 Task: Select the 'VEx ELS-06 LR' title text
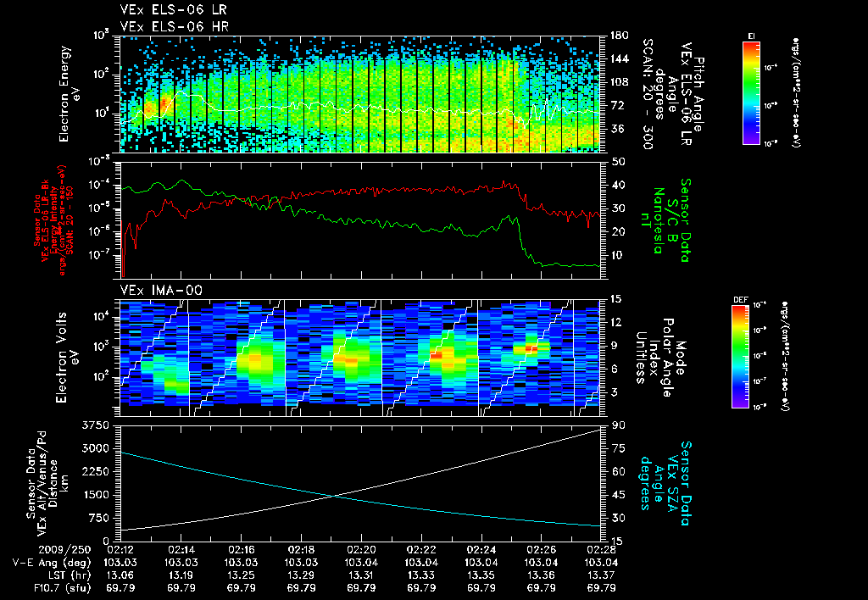(x=173, y=9)
